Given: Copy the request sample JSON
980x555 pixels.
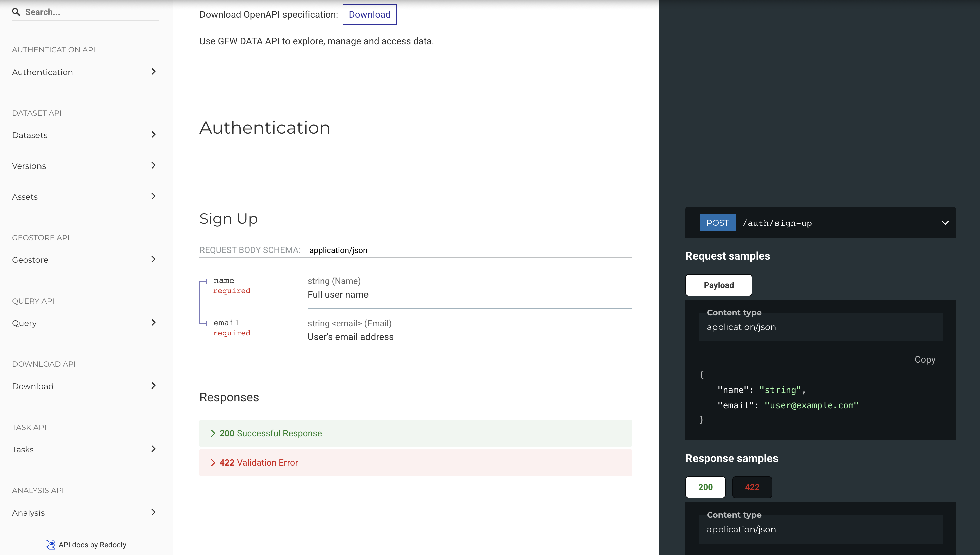Looking at the screenshot, I should click(x=925, y=359).
